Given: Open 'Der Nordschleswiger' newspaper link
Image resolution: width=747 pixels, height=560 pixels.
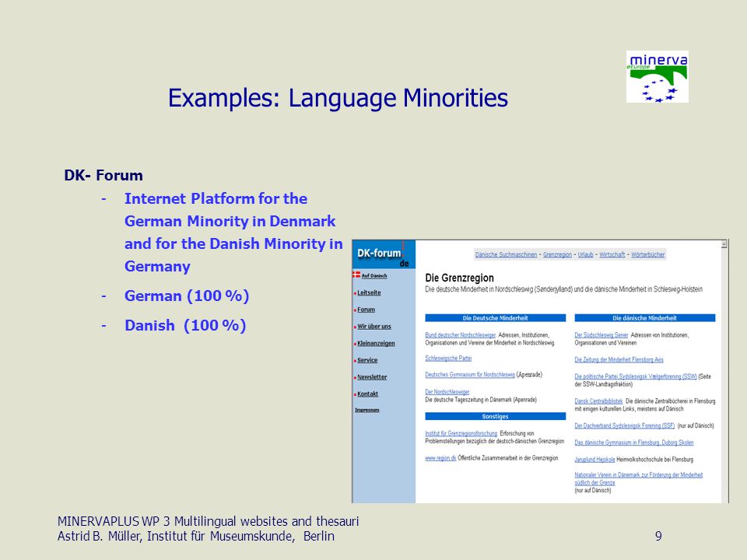Looking at the screenshot, I should click(x=447, y=392).
